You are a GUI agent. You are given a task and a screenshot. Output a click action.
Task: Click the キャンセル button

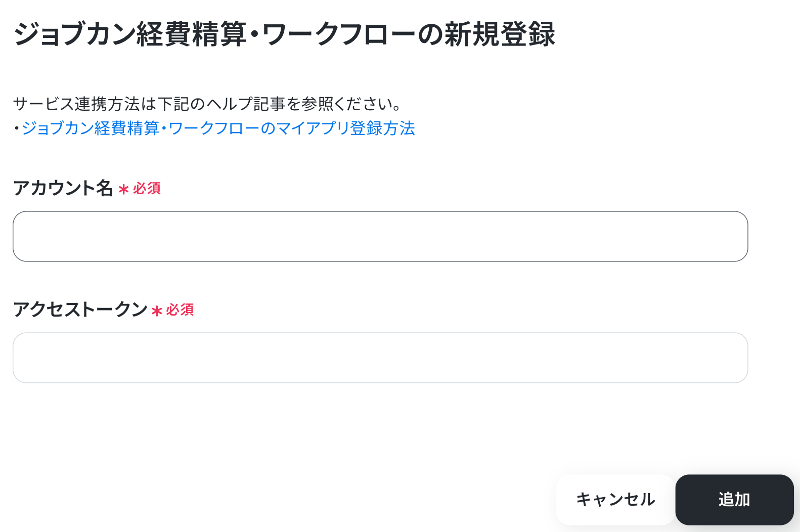(615, 500)
